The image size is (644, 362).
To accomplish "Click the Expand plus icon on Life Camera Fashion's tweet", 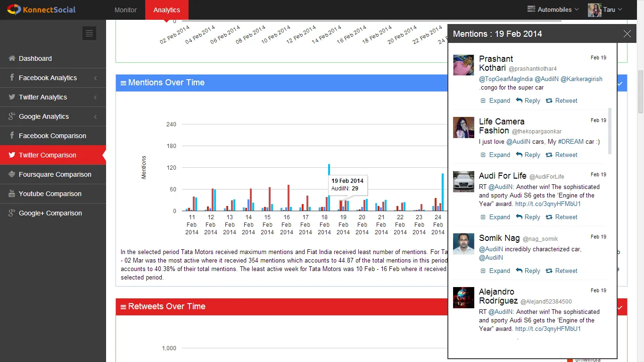I will point(483,155).
